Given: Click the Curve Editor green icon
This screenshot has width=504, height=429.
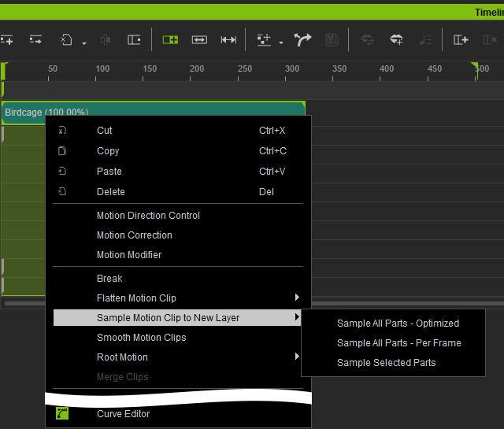Looking at the screenshot, I should click(x=62, y=413).
